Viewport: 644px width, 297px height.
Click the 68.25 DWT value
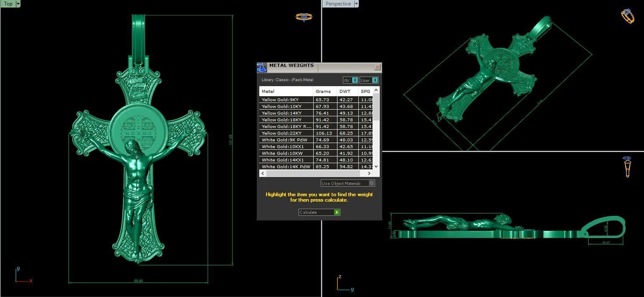(346, 133)
